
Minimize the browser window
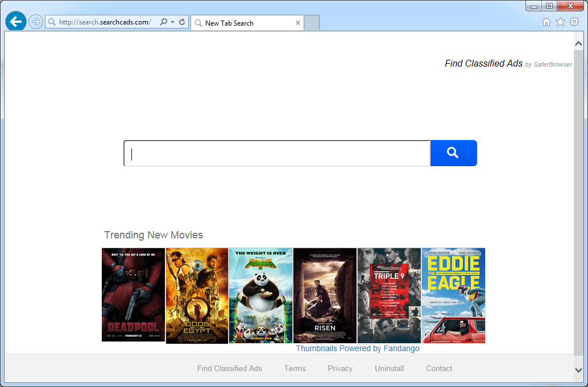(534, 6)
